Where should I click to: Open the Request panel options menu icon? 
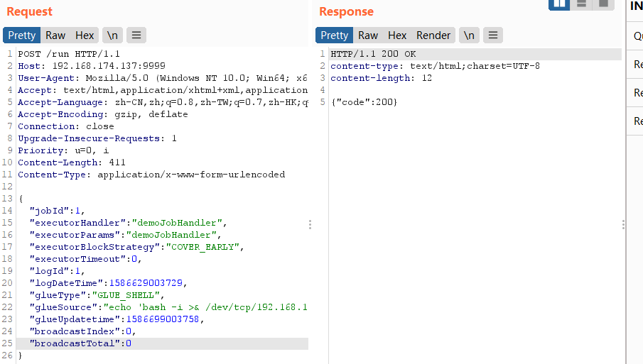136,35
